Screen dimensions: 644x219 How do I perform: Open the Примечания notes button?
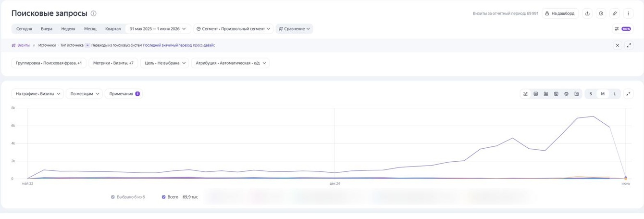point(124,94)
